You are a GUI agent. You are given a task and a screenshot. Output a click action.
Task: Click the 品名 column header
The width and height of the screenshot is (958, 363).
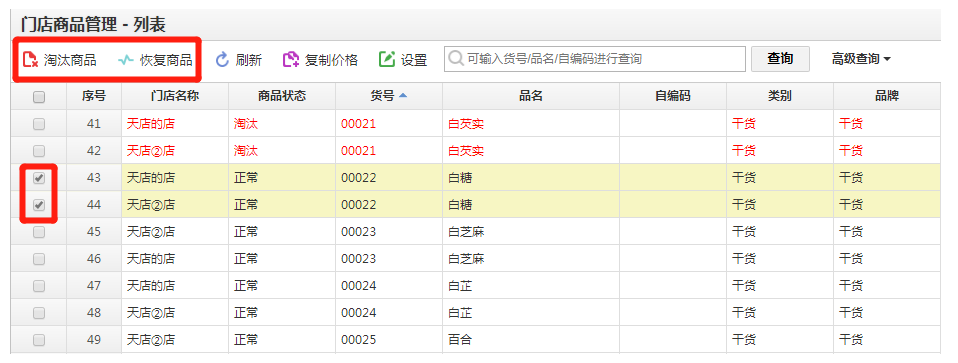point(531,96)
